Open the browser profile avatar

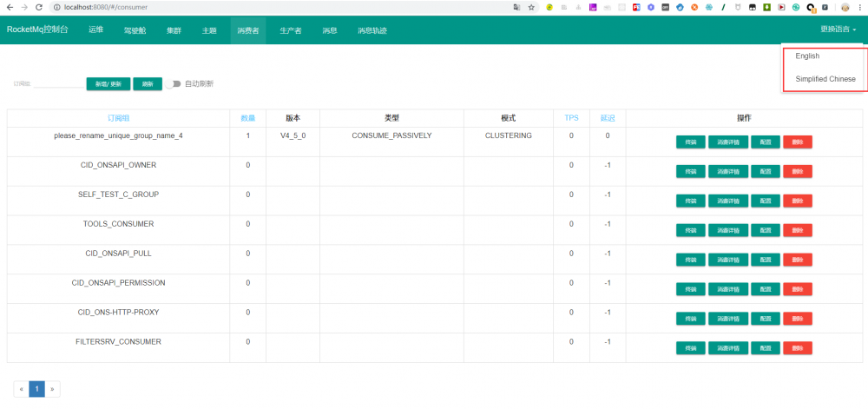click(845, 7)
